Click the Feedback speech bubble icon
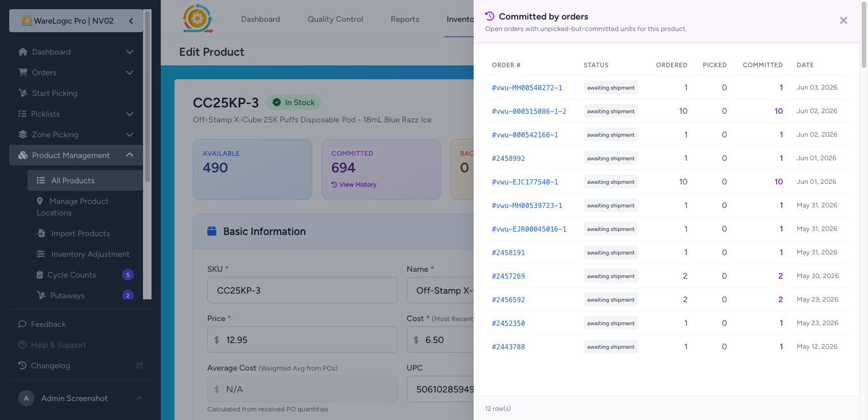 [22, 324]
